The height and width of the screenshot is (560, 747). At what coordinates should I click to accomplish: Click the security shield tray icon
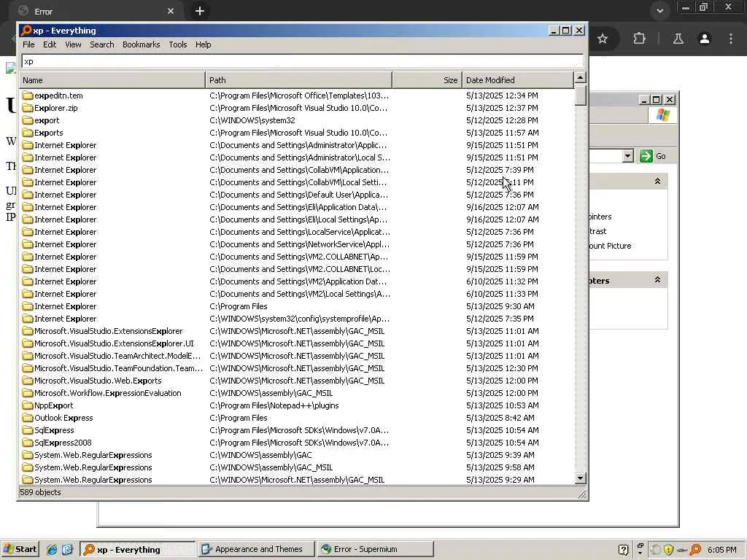(668, 550)
